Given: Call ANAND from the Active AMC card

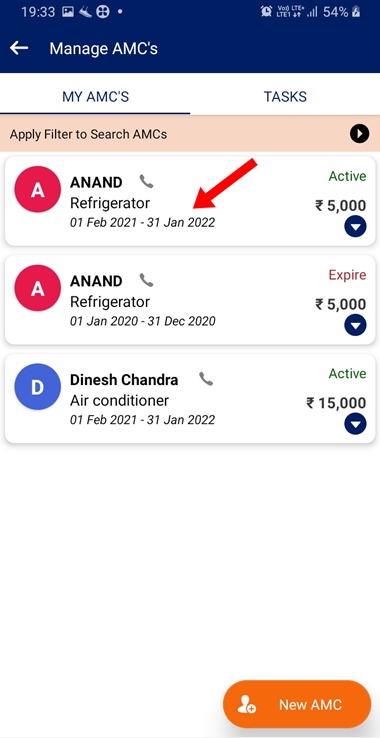Looking at the screenshot, I should point(146,181).
